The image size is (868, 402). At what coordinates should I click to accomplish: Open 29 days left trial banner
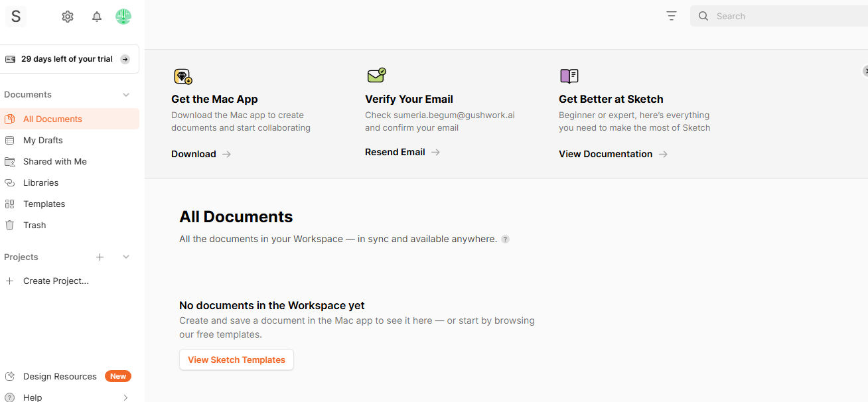tap(69, 59)
